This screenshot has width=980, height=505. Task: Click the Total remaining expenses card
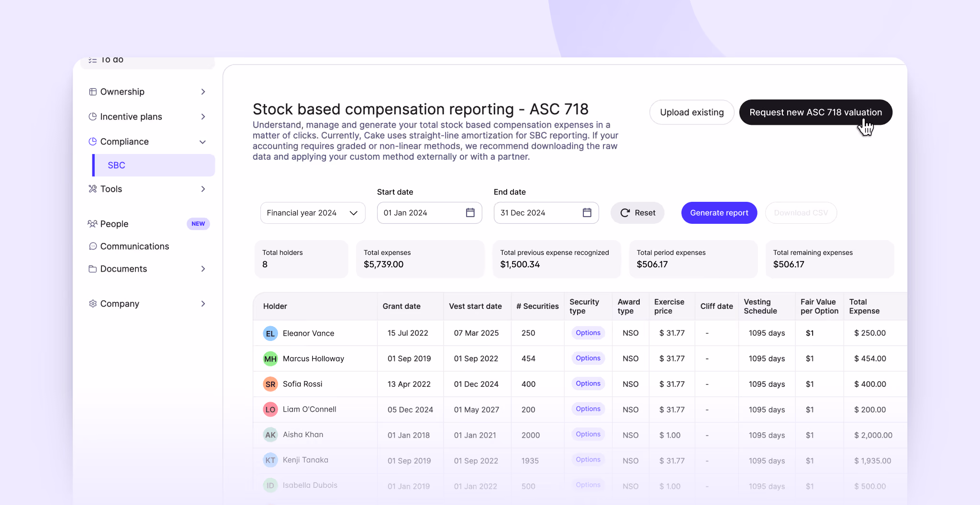(830, 259)
